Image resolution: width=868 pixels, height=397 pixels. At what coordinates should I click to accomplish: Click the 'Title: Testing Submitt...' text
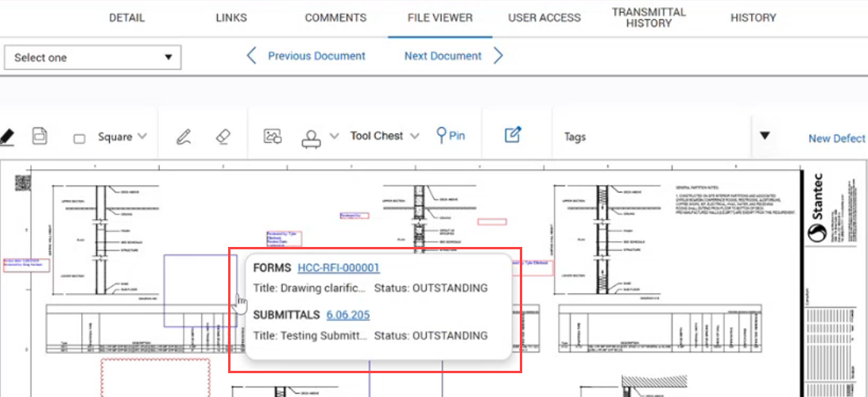[x=311, y=336]
